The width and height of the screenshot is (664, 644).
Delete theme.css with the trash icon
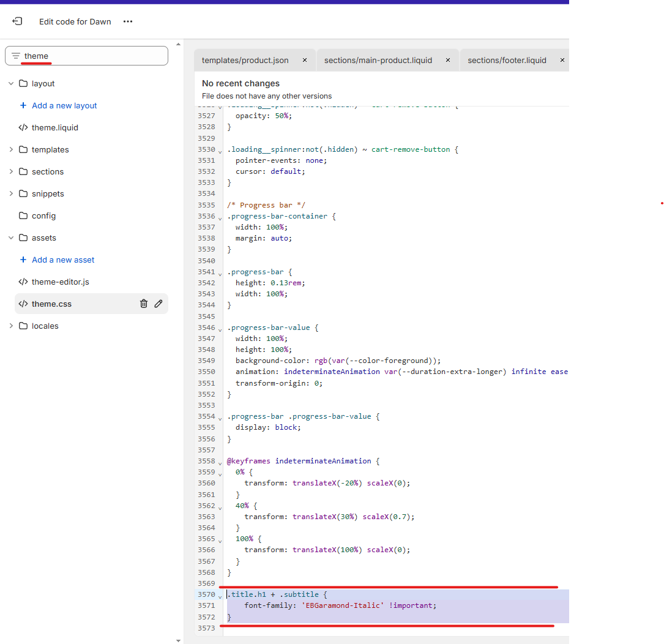pyautogui.click(x=144, y=304)
